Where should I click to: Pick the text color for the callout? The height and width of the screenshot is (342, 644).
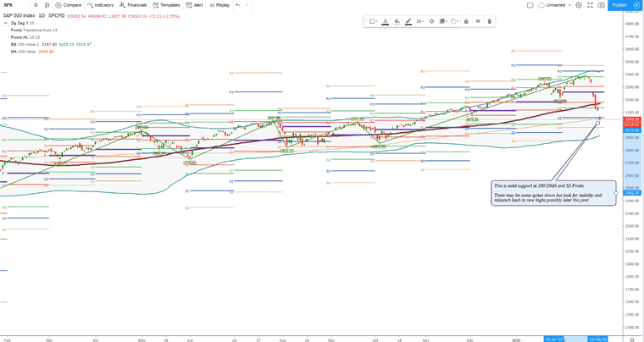[x=386, y=21]
